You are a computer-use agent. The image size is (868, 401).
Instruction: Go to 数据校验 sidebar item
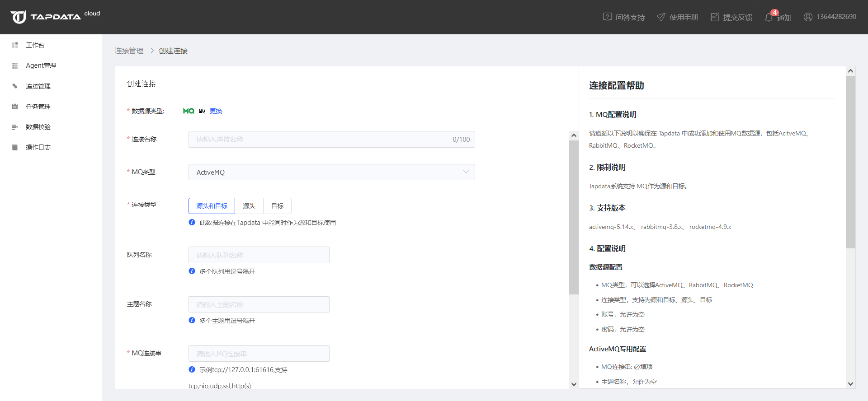pos(38,127)
